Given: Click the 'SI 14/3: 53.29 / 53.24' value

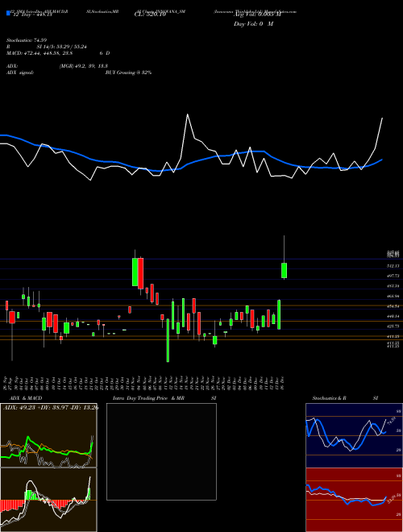Looking at the screenshot, I should click(x=62, y=47).
